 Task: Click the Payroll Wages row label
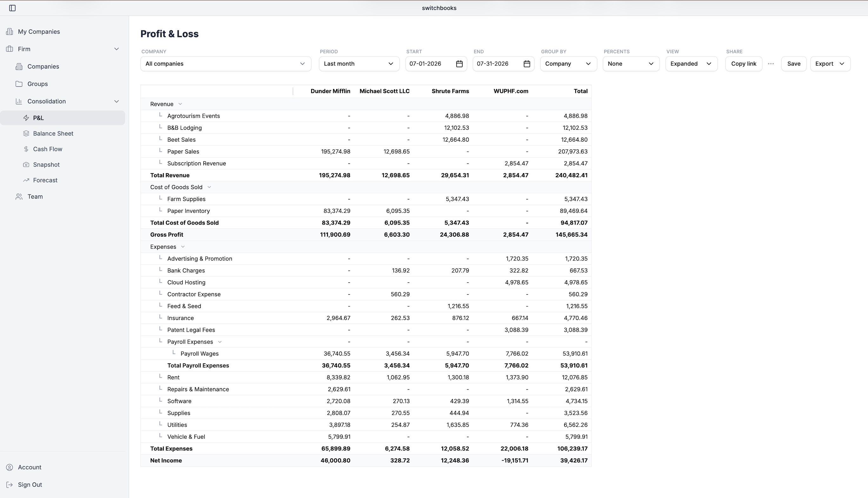[199, 354]
